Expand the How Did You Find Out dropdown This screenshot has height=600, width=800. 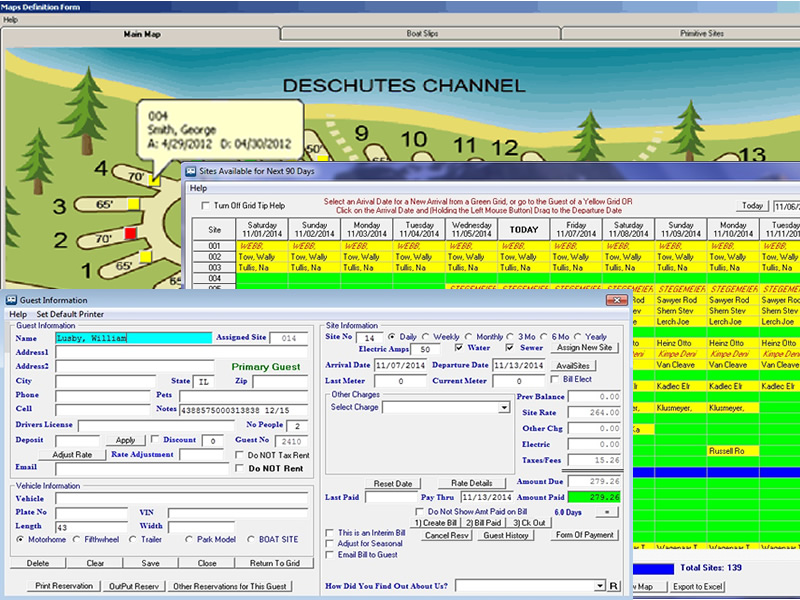click(x=599, y=585)
